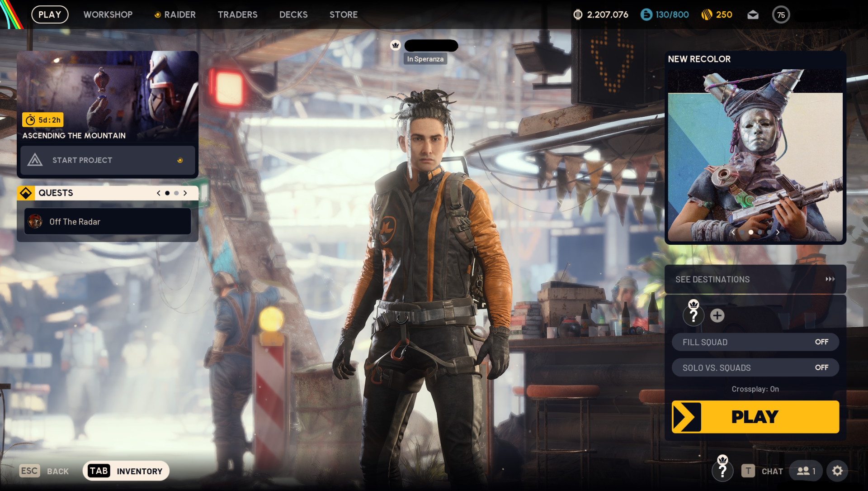Click the 5d:2h timer badge
This screenshot has width=868, height=491.
43,120
